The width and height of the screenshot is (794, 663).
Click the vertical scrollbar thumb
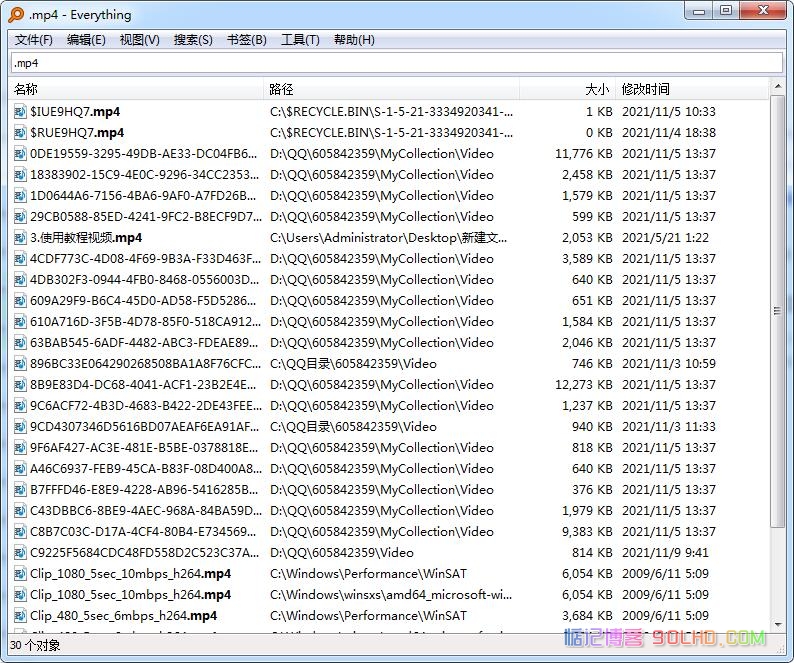777,311
